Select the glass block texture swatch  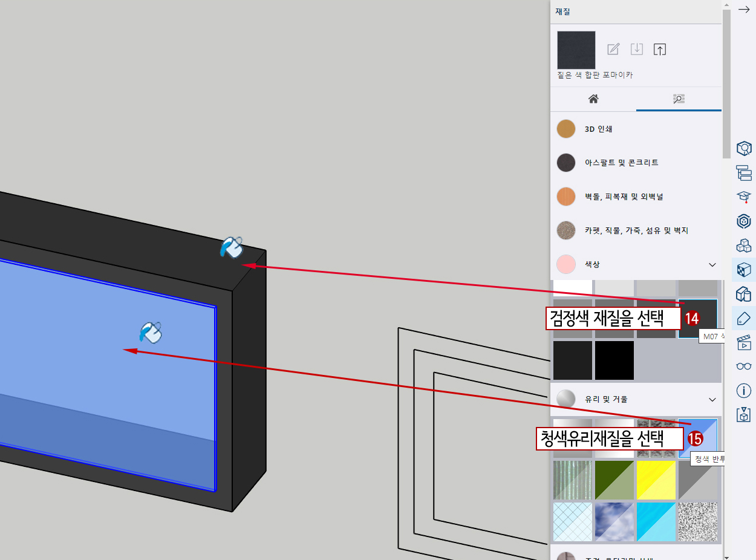point(656,438)
